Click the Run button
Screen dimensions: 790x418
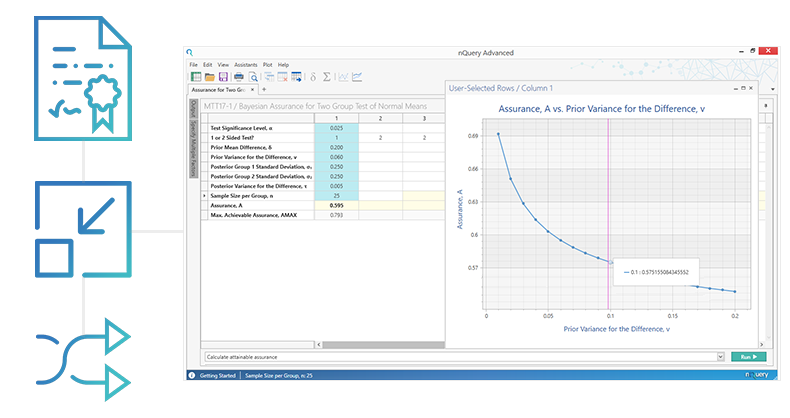point(748,357)
